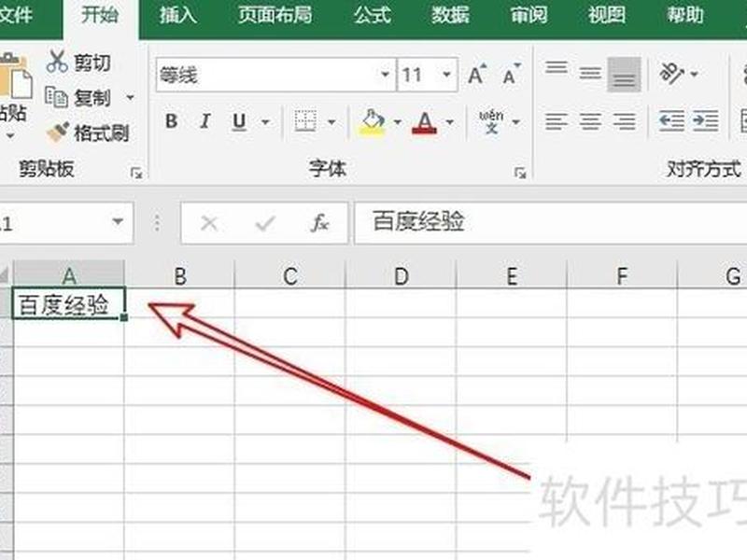This screenshot has width=747, height=560.
Task: Open the 文件 File tab
Action: point(16,15)
